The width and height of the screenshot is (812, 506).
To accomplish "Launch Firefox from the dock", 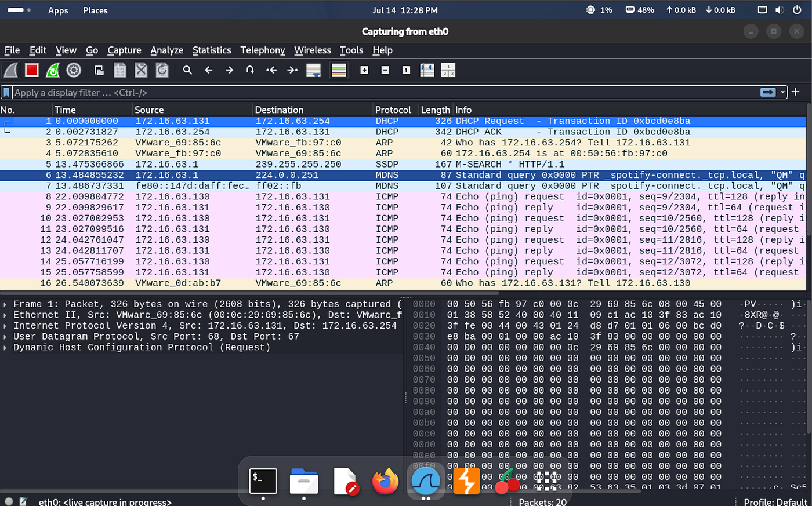I will (x=385, y=481).
